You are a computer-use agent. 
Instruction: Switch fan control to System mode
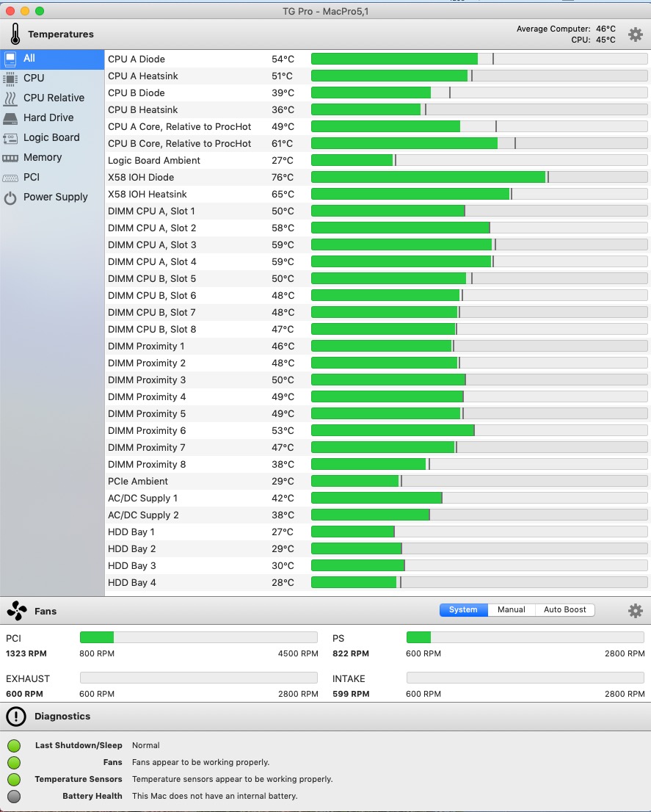coord(464,609)
